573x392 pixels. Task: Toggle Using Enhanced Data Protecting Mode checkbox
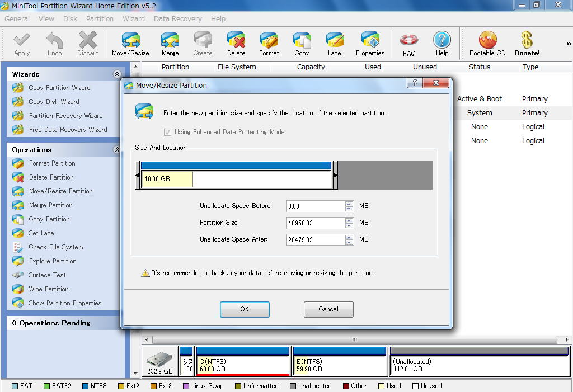click(x=168, y=132)
